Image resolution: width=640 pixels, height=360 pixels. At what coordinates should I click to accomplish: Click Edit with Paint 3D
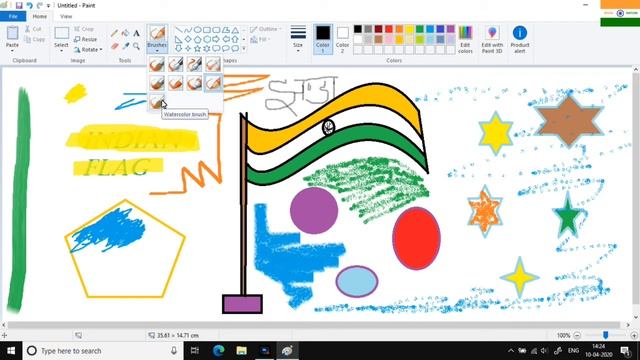point(492,39)
